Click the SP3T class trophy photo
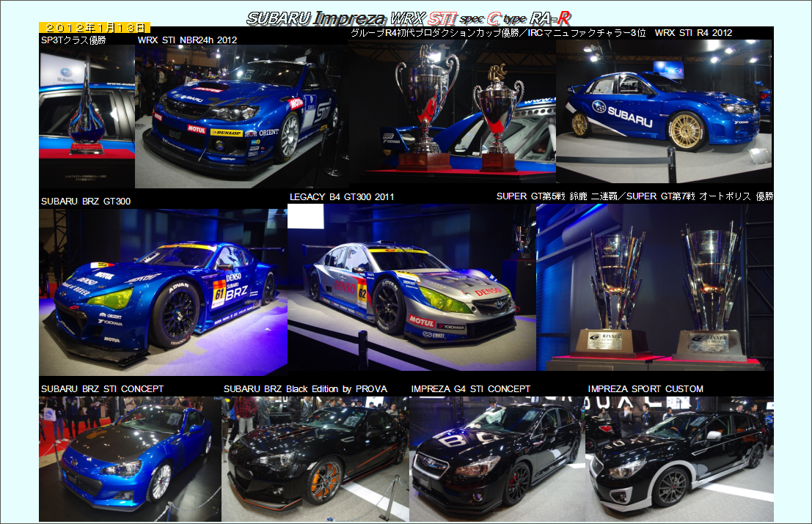The image size is (812, 524). [87, 117]
